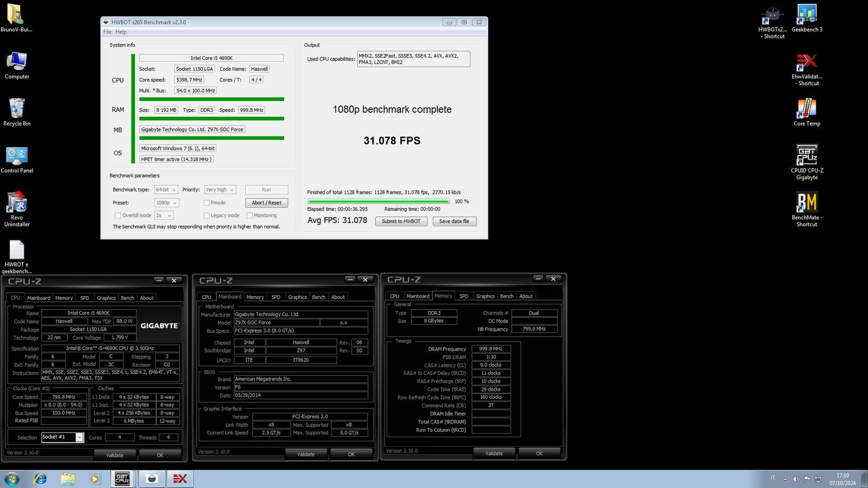This screenshot has width=868, height=488.
Task: Toggle the Overkill mode checkbox
Action: (118, 216)
